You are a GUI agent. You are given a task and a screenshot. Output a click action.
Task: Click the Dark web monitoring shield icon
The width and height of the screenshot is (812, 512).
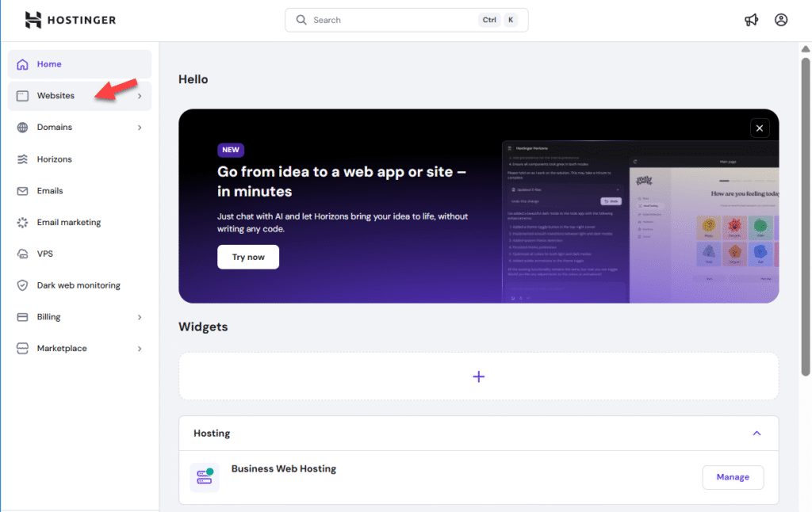click(22, 285)
